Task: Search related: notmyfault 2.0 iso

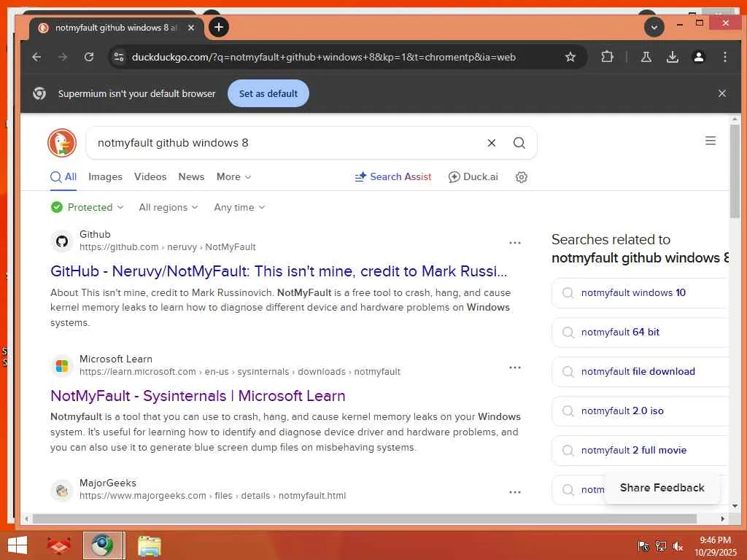Action: [640, 411]
